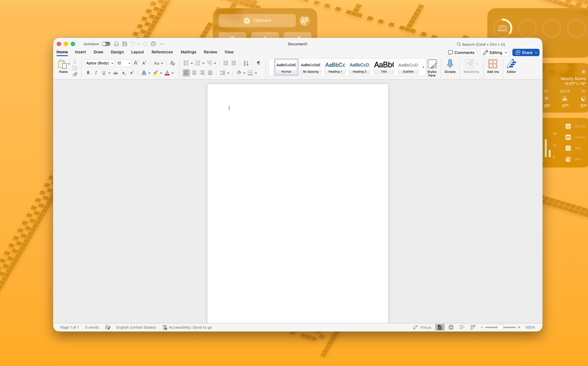Enter Focus mode from status bar

point(422,327)
